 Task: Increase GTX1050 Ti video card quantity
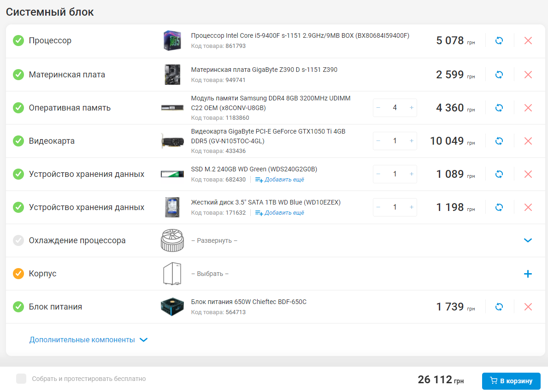[x=412, y=141]
